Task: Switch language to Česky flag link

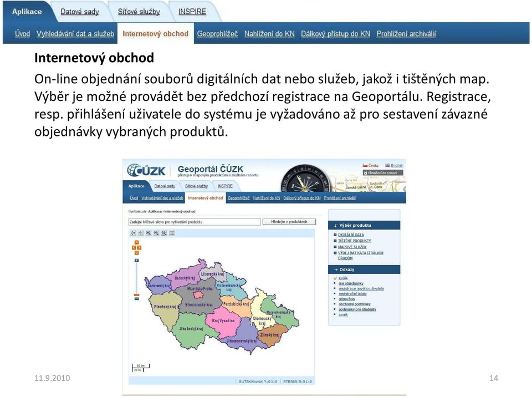Action: 371,165
